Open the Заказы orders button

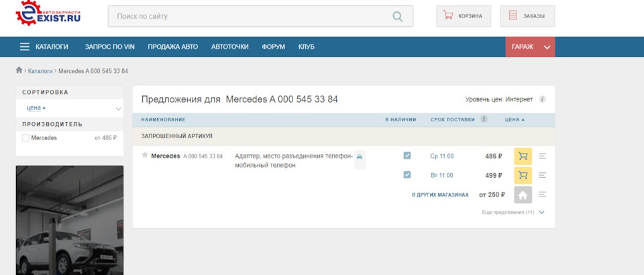click(x=527, y=16)
